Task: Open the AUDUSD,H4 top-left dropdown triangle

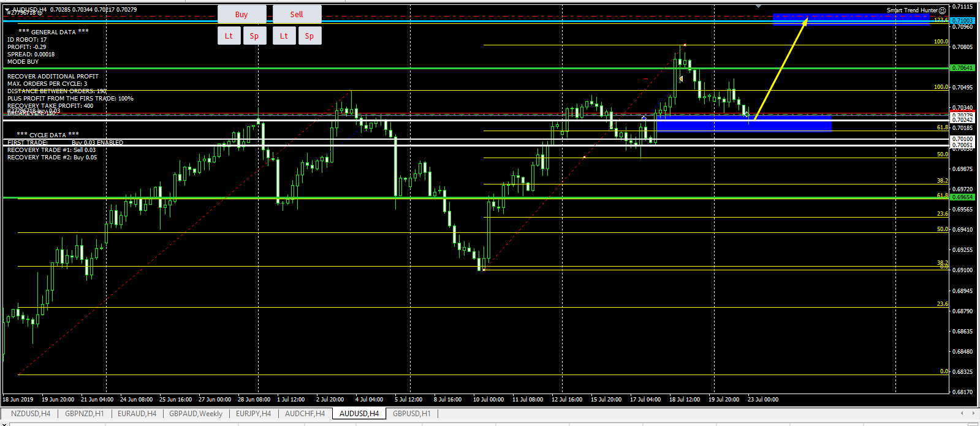Action: tap(7, 10)
